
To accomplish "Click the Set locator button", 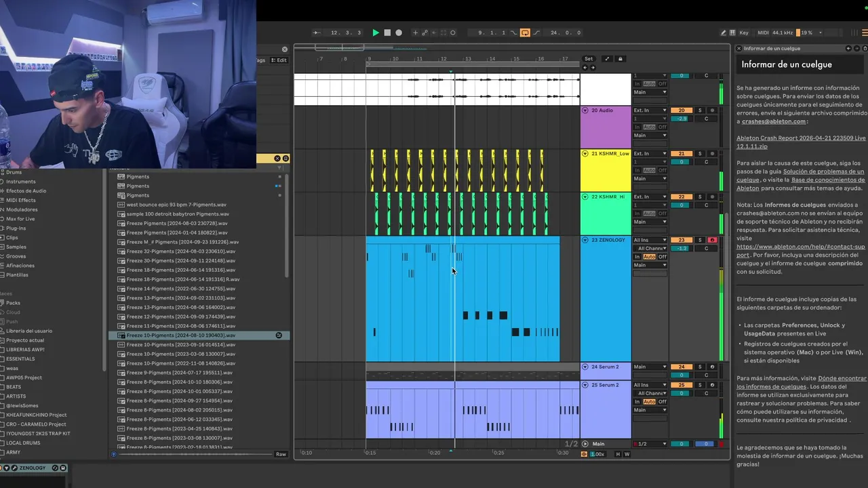I will (x=589, y=59).
